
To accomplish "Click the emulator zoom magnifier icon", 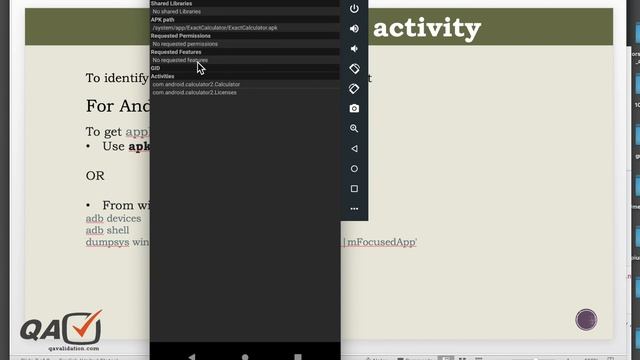I will 354,129.
